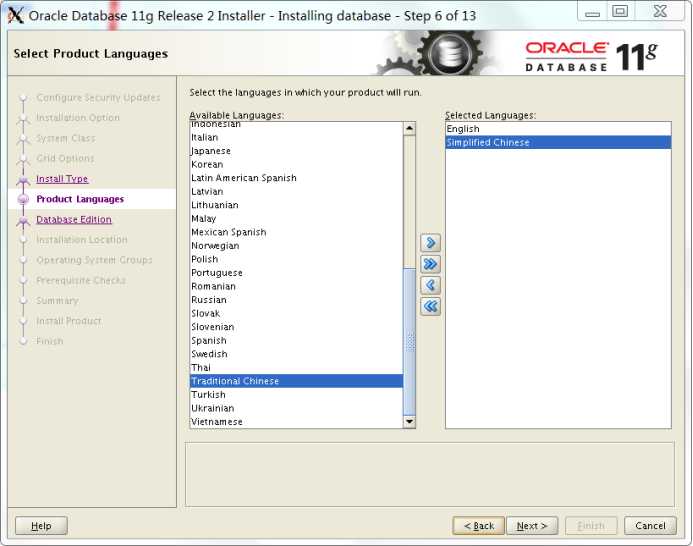Screen dimensions: 693x546
Task: Open the Database Edition step link
Action: click(x=74, y=220)
